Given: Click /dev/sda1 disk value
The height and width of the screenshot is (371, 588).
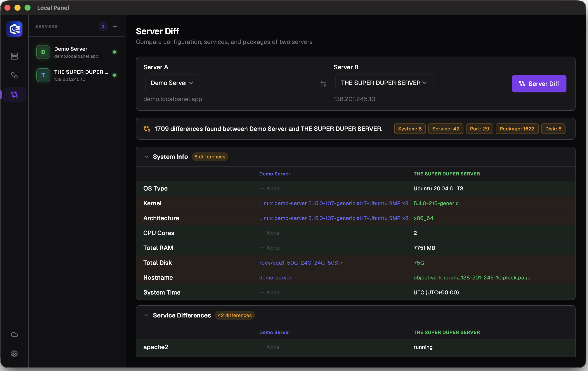Looking at the screenshot, I should [x=301, y=263].
